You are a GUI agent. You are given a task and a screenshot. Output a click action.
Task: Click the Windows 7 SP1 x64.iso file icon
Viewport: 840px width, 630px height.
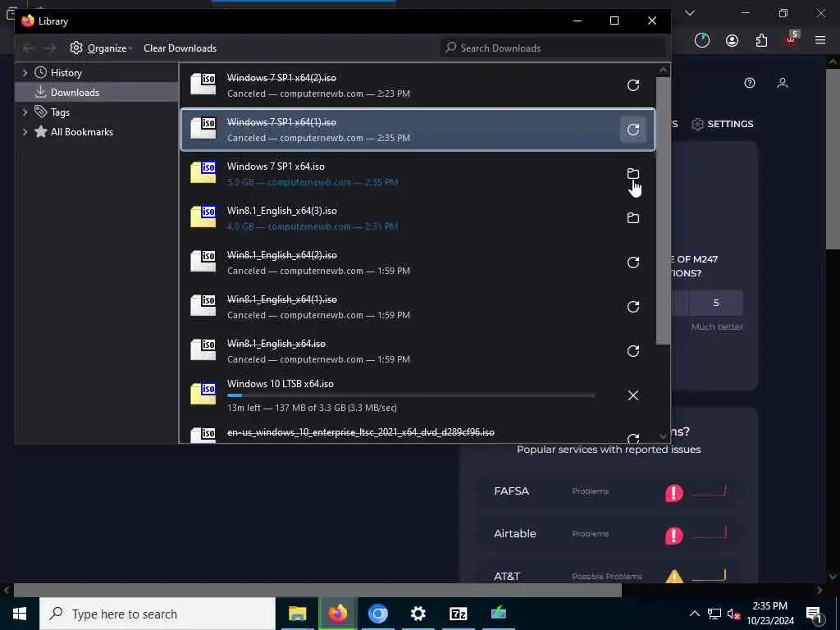[203, 172]
